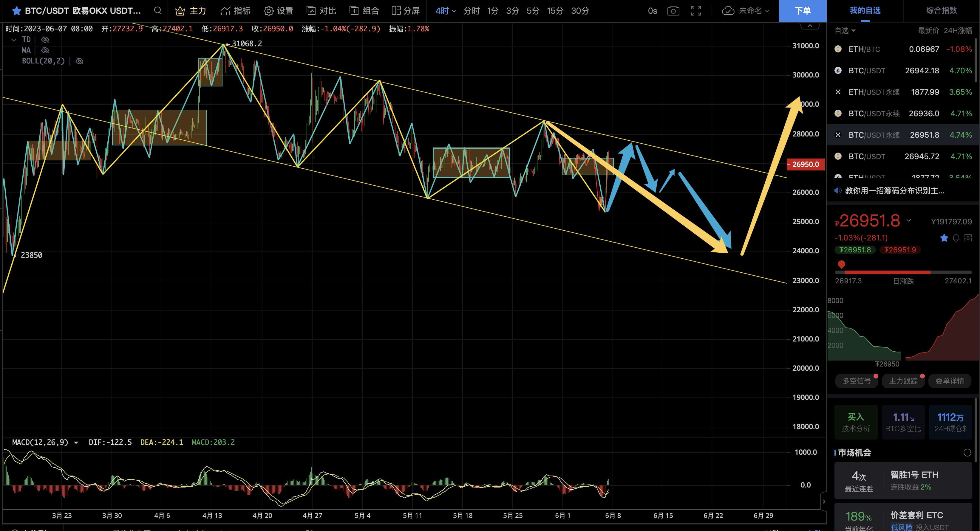Enter fullscreen mode via expand icon
This screenshot has height=531, width=980.
[696, 11]
